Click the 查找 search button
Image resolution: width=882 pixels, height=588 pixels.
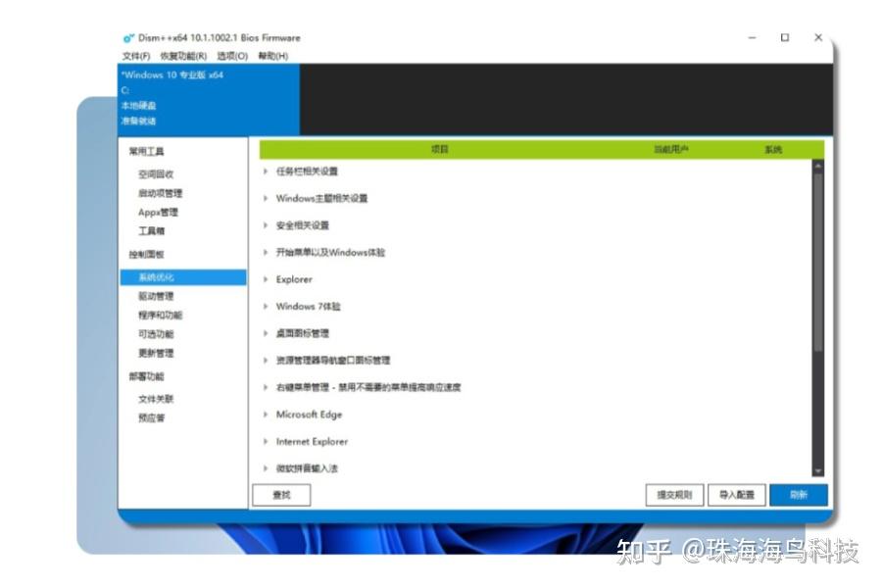click(x=283, y=494)
